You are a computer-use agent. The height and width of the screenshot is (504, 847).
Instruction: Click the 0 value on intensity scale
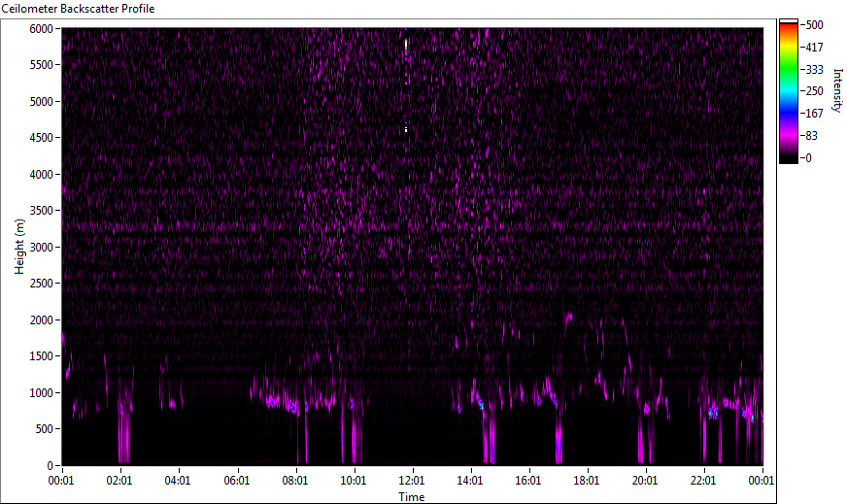808,157
